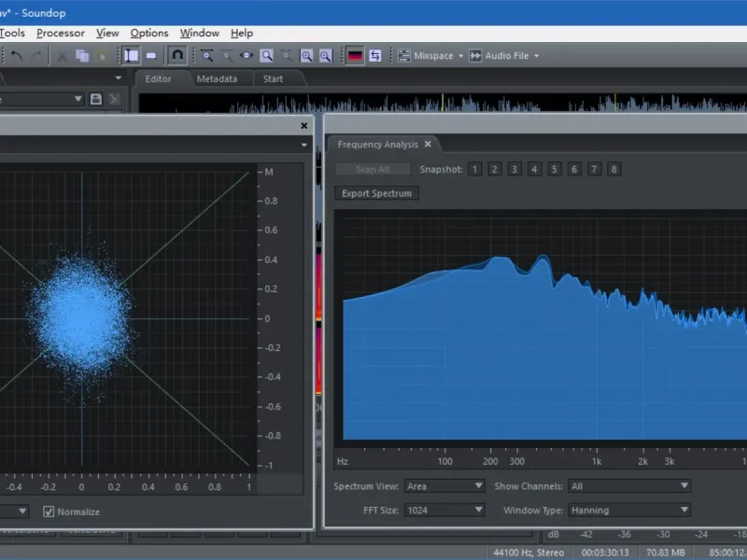Image resolution: width=747 pixels, height=560 pixels.
Task: Toggle the Normalize checkbox
Action: [x=49, y=511]
